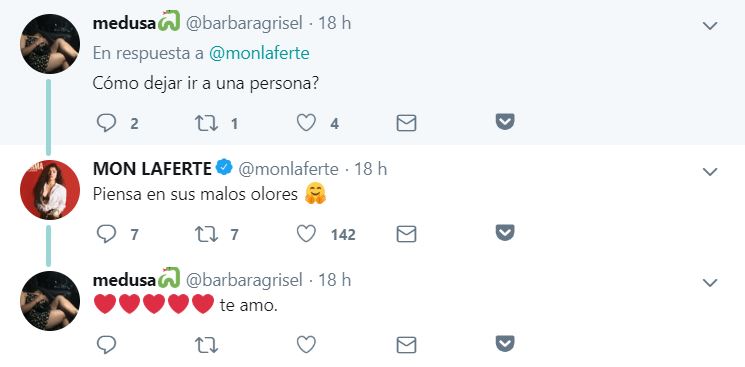Open options chevron on the 'te amo' tweet
This screenshot has width=745, height=367.
[x=710, y=283]
